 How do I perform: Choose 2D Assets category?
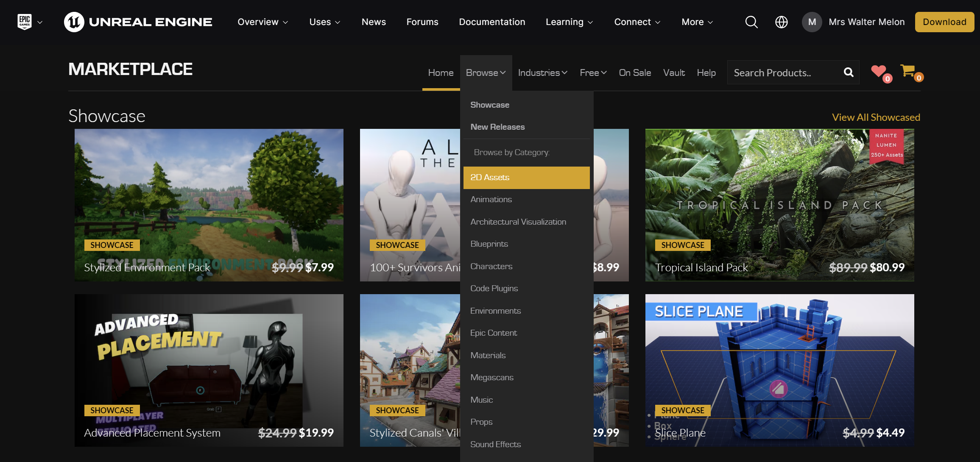click(x=526, y=178)
